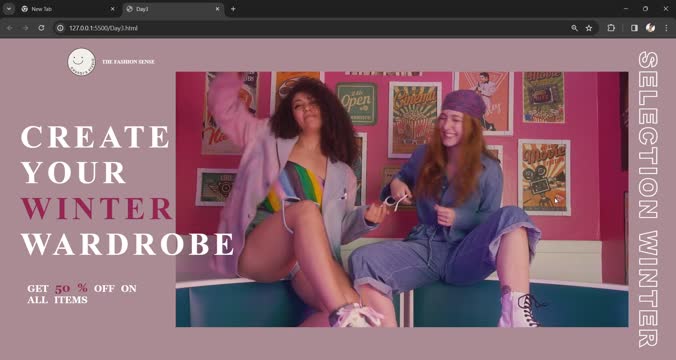Click THE FASHION SENSE brand text
The image size is (676, 360).
tap(128, 62)
